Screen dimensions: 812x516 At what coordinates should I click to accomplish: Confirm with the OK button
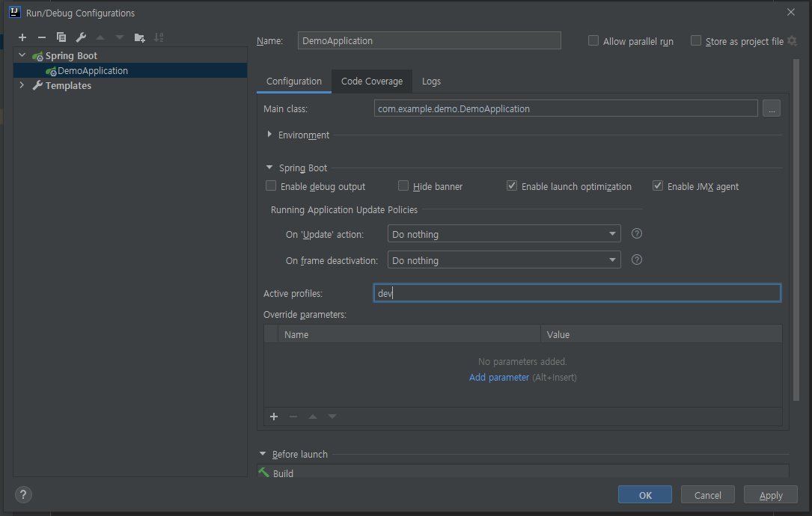(x=644, y=495)
